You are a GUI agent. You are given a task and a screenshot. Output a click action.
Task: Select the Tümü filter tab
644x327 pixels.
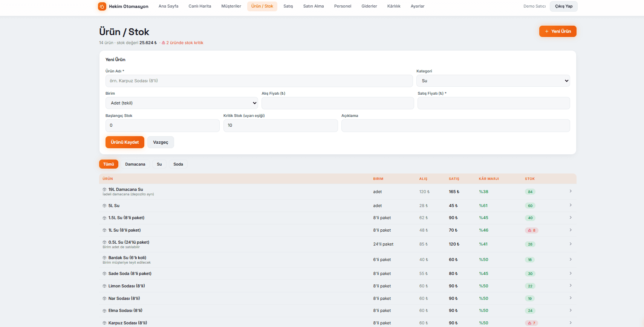click(109, 164)
